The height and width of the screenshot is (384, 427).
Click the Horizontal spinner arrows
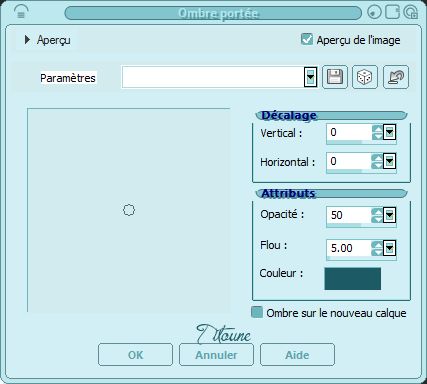pos(377,161)
